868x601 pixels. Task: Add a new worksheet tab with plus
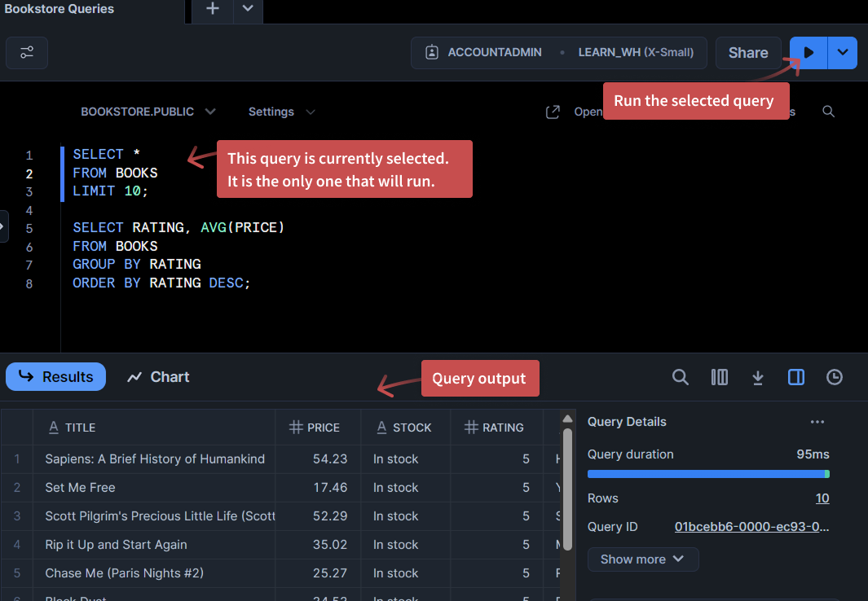coord(213,9)
